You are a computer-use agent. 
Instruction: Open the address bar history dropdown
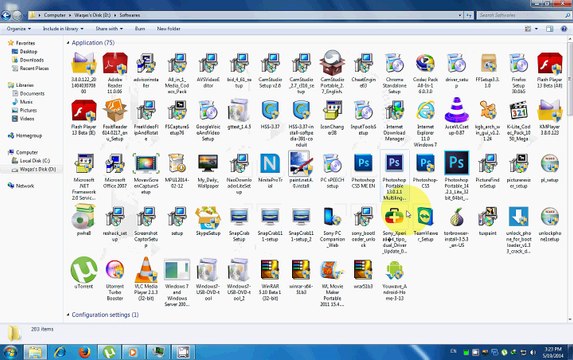pos(460,15)
